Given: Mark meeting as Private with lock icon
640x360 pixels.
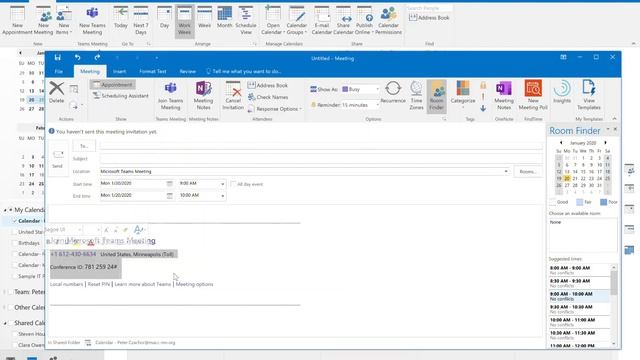Looking at the screenshot, I should click(483, 85).
